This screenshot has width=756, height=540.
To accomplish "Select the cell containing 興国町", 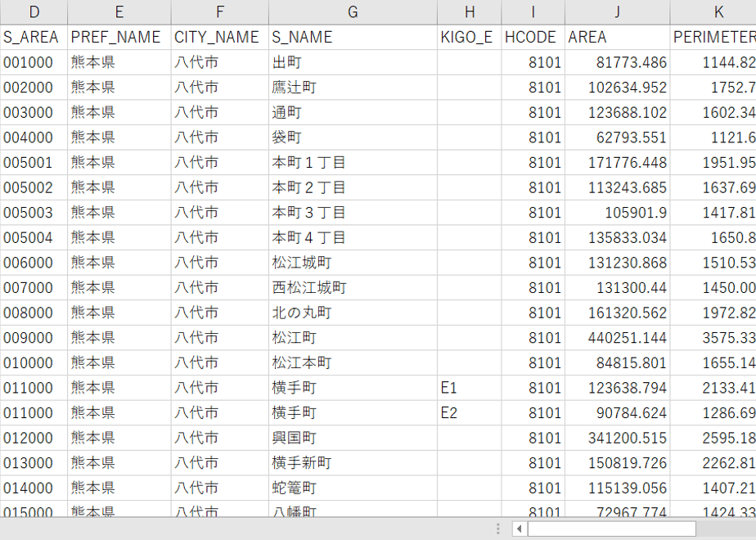I will (x=353, y=438).
